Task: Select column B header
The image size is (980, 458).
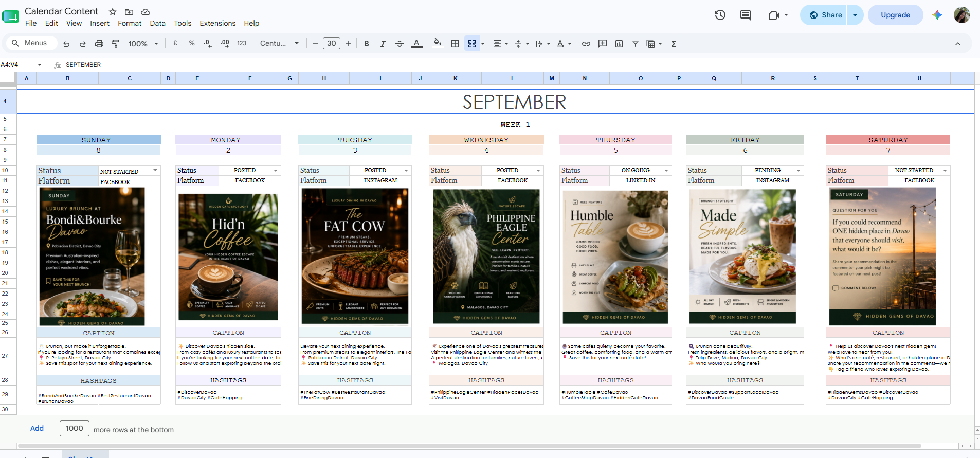Action: pyautogui.click(x=67, y=78)
